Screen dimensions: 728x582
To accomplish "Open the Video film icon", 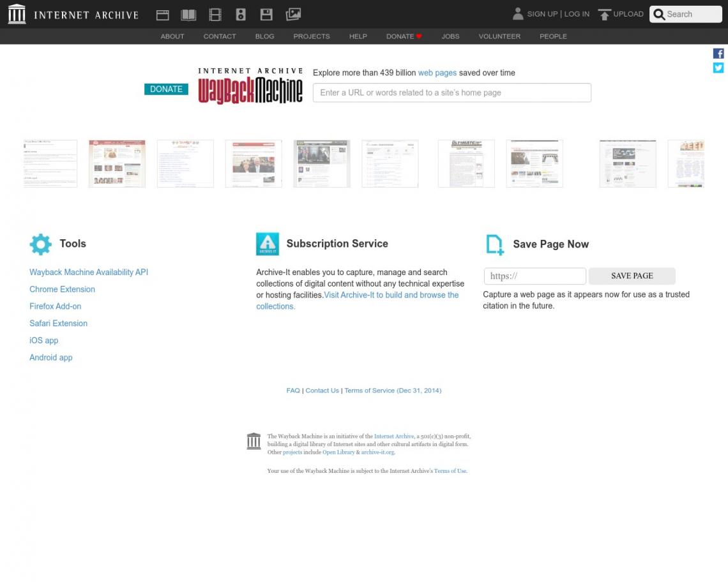I will pyautogui.click(x=215, y=15).
